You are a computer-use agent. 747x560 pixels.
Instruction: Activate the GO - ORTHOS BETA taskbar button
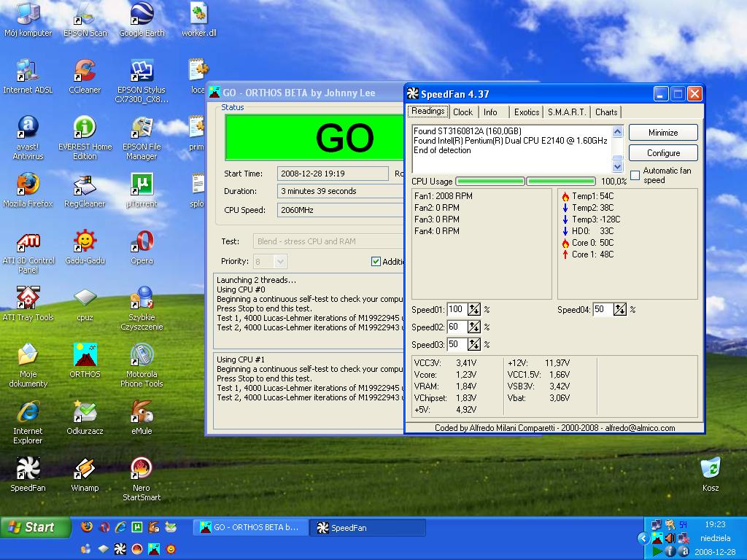point(250,528)
